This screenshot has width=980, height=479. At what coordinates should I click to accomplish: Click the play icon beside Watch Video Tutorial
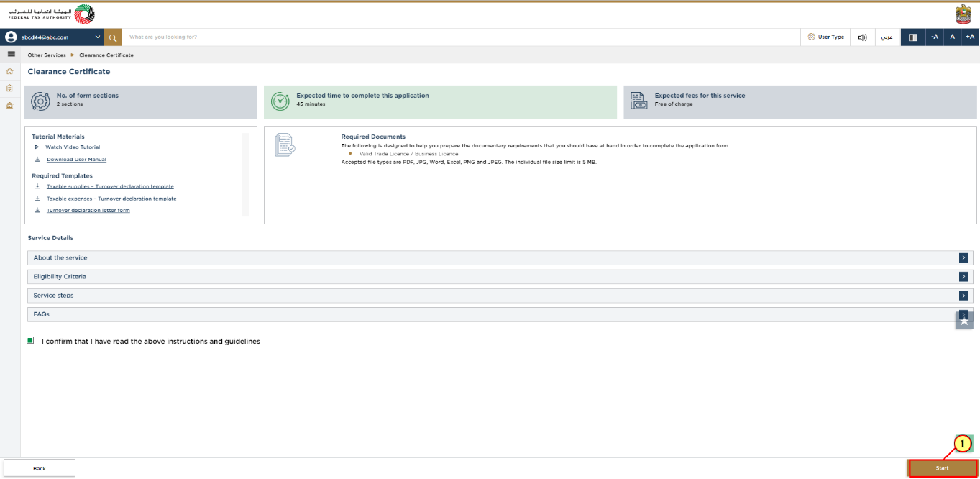(x=37, y=147)
